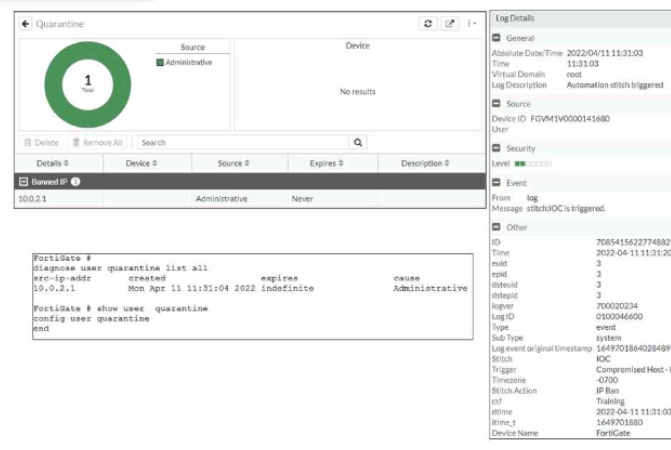Click the Trigger value 'Compromised Host'
Viewport: 671px width, 450px height.
[632, 370]
